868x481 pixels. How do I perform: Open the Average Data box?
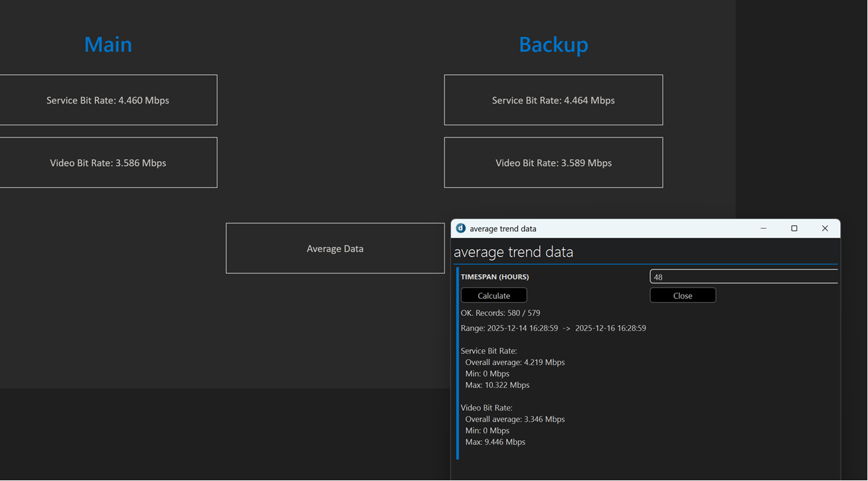[x=335, y=249]
